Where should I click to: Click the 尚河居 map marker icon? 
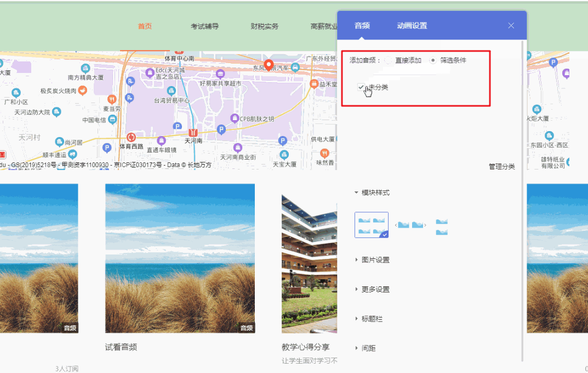click(59, 142)
